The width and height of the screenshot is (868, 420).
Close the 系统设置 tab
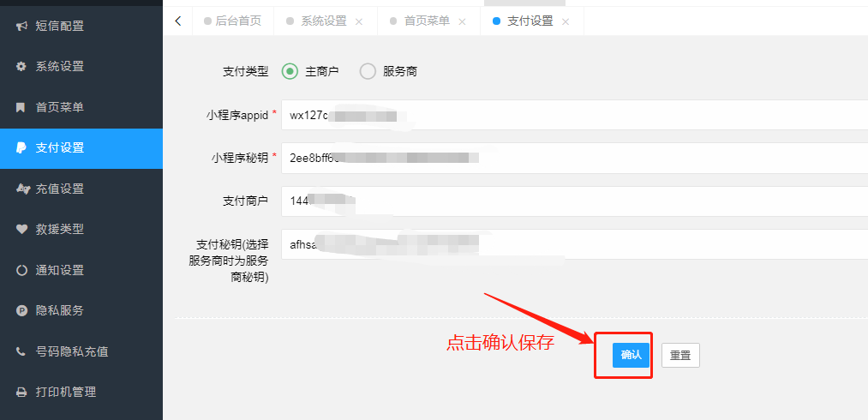pos(359,21)
